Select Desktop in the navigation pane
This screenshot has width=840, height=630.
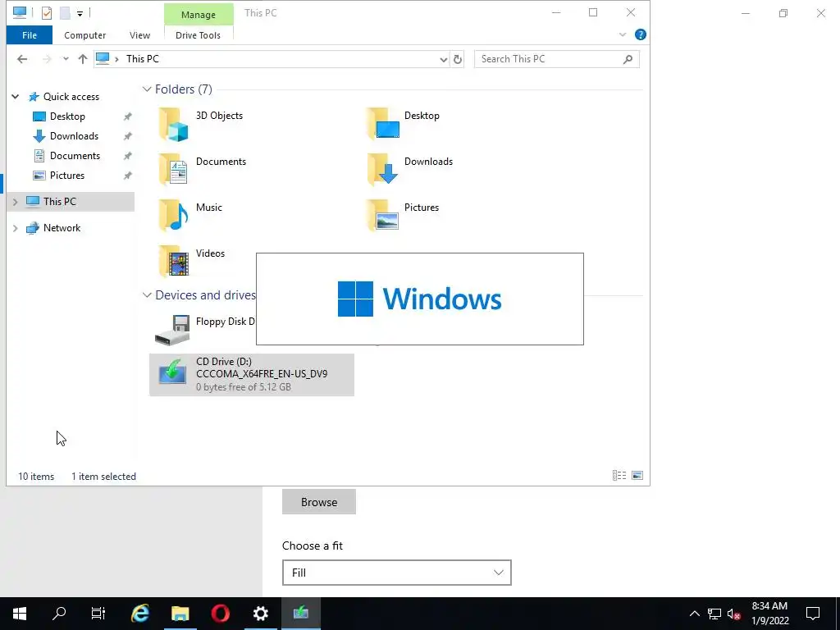(67, 116)
